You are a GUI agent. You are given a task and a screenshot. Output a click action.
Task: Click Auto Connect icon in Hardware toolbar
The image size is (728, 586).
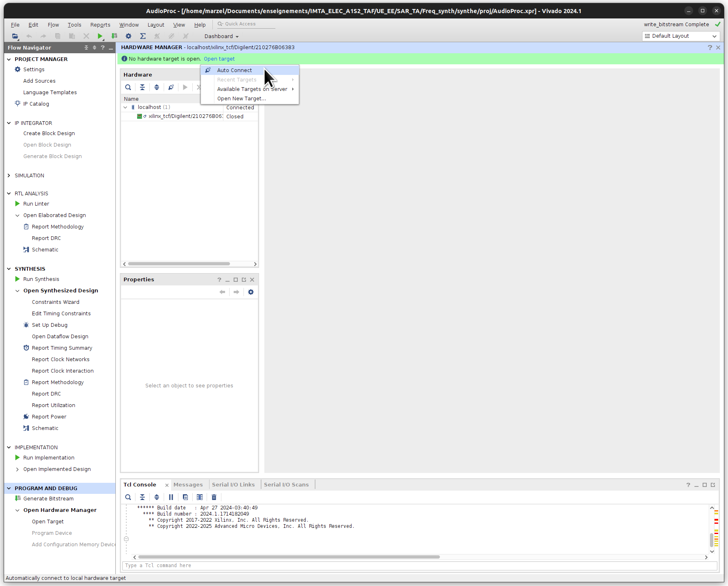[x=171, y=87]
